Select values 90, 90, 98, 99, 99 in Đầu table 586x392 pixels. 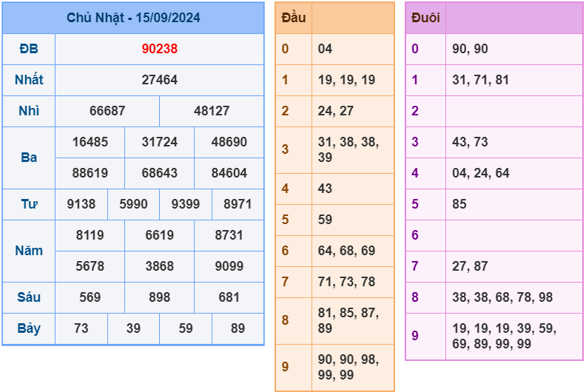tap(348, 367)
